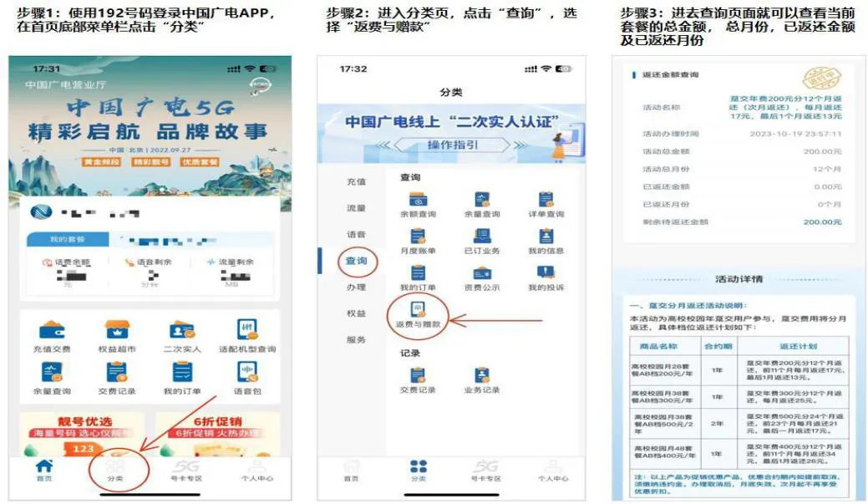This screenshot has height=504, width=868.
Task: Click 流量剩余 label
Action: tap(236, 262)
